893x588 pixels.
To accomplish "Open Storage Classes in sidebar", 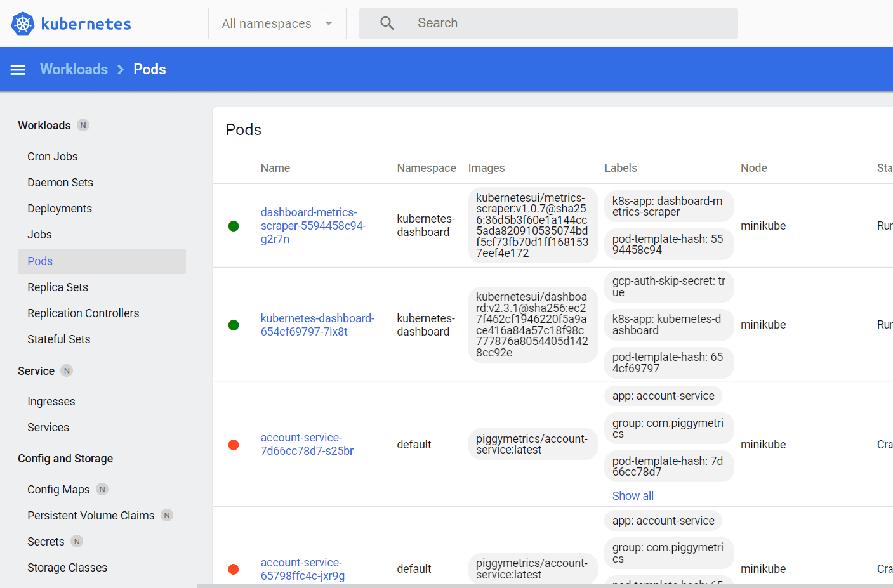I will click(x=67, y=568).
